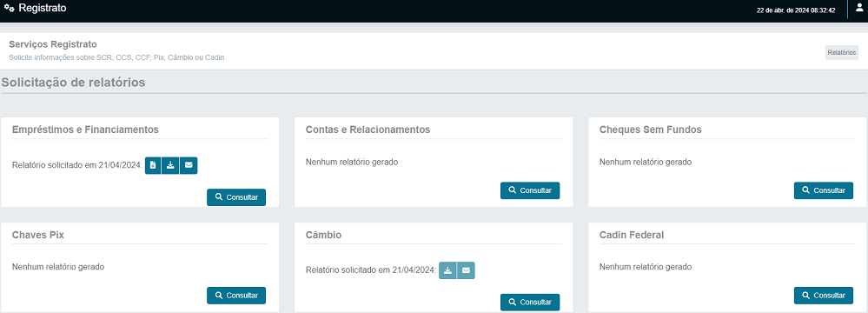Screen dimensions: 868x313
Task: Consult the Câmbio report
Action: 530,302
